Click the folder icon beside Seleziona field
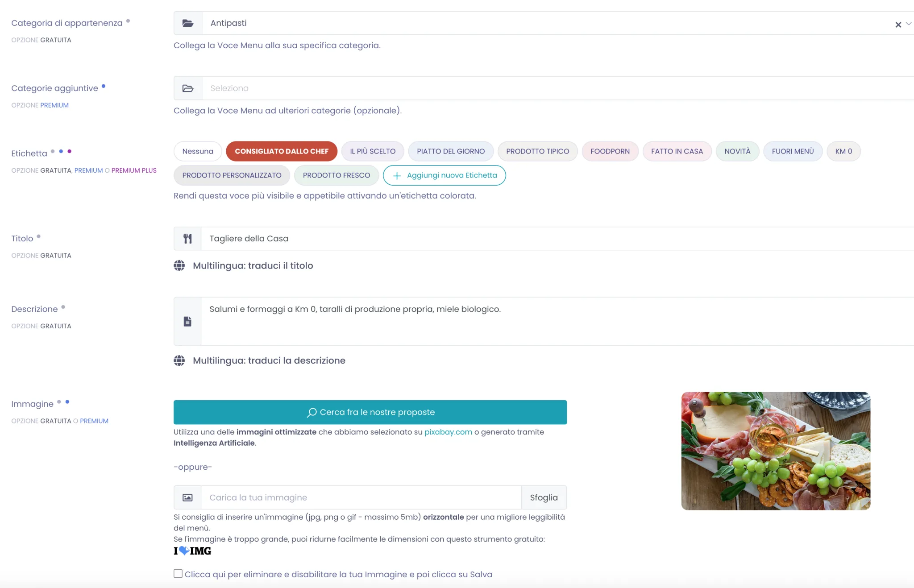 pos(188,88)
